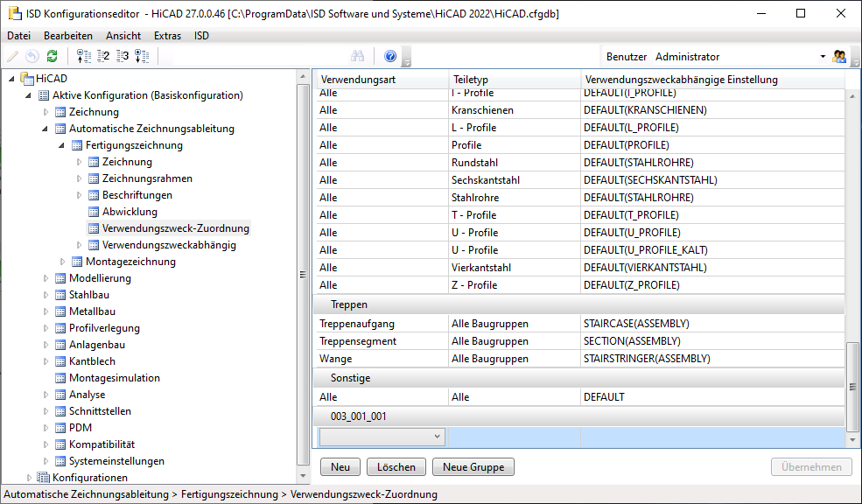Expand the Beschriftungen node
Viewport: 862px width, 504px height.
(79, 195)
